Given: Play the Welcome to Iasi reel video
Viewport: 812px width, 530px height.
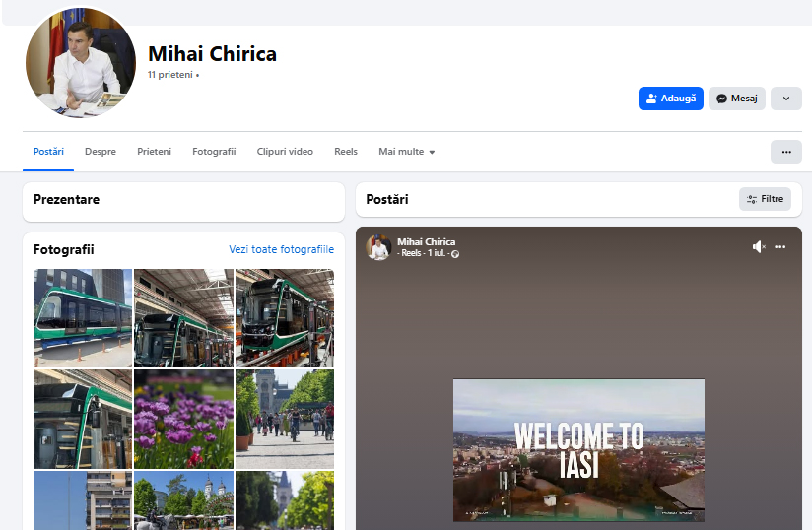Looking at the screenshot, I should (x=578, y=450).
